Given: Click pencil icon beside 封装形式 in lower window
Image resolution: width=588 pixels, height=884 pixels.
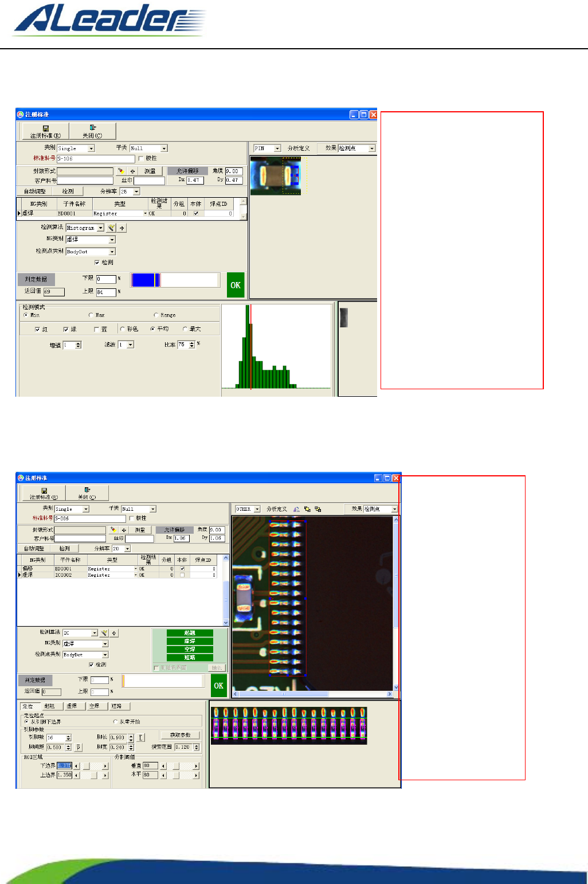Looking at the screenshot, I should 113,530.
